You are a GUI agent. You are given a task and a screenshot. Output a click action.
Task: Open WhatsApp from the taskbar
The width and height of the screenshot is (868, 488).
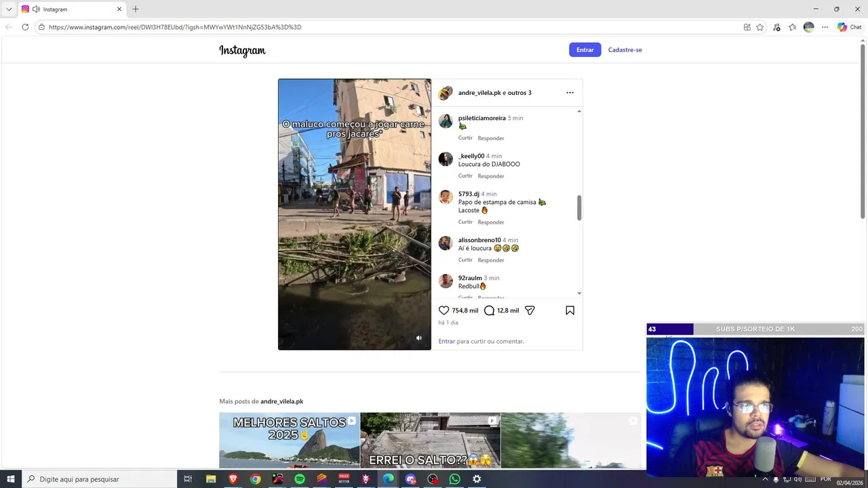point(454,479)
